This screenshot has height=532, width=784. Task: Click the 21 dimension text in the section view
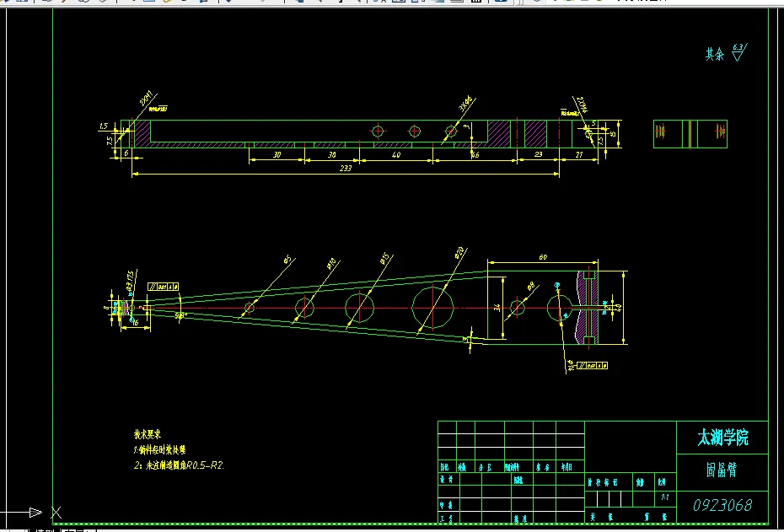(579, 155)
